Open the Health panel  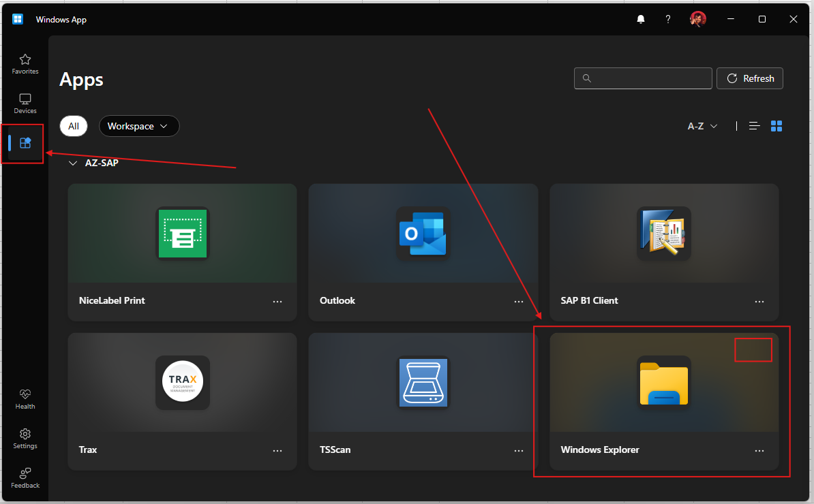[x=25, y=398]
